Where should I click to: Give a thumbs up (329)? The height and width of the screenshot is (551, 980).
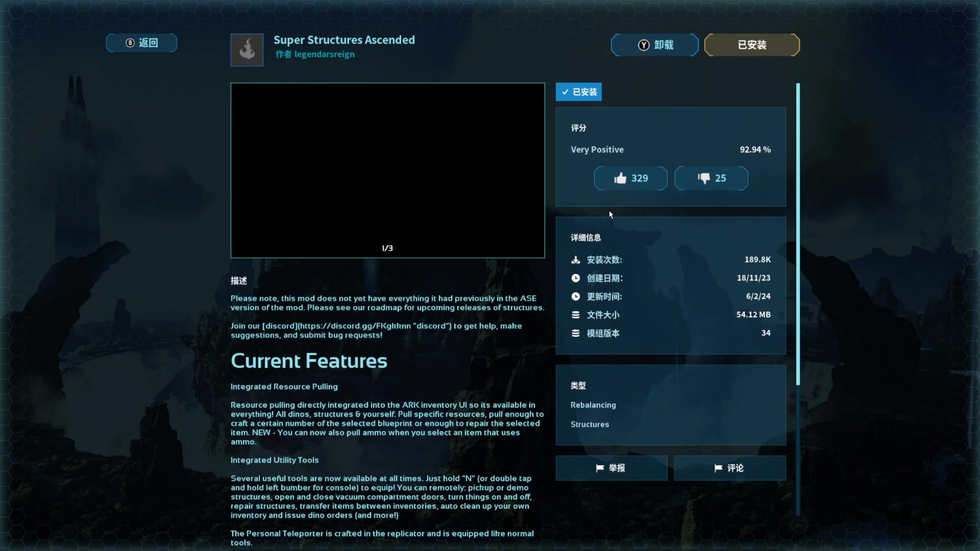click(x=631, y=178)
